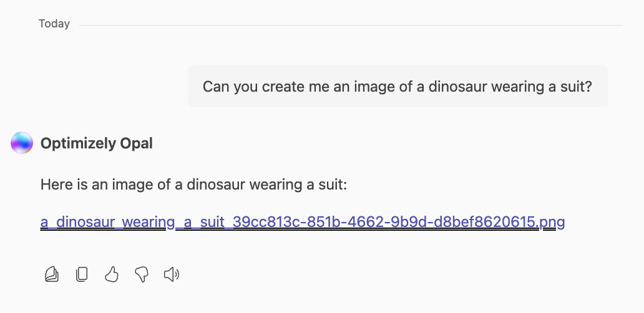
Task: Give the response a thumbs up
Action: tap(112, 274)
